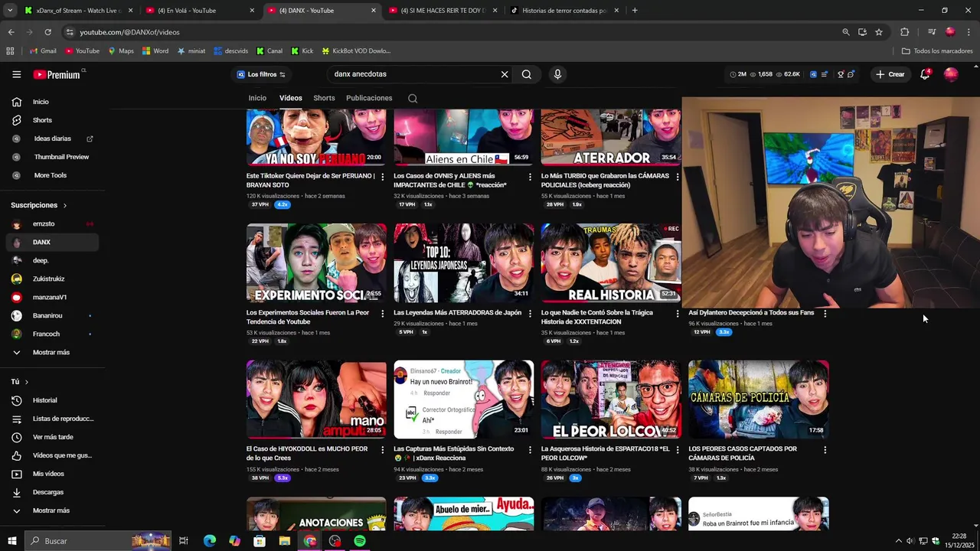Show hidden system tray icons arrow
This screenshot has width=980, height=551.
899,541
